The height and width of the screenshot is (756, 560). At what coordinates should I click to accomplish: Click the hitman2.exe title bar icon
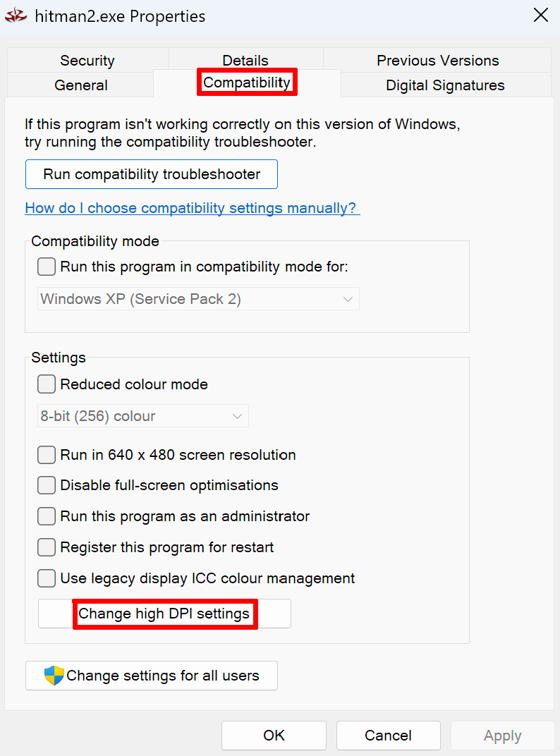tap(16, 16)
